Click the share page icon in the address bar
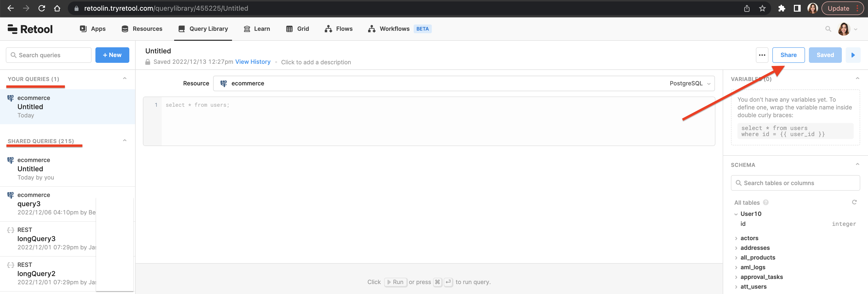 click(747, 8)
